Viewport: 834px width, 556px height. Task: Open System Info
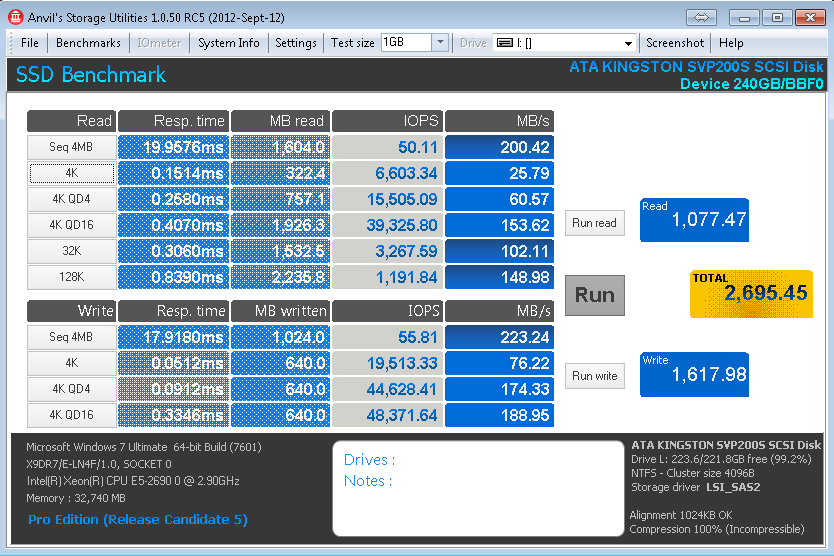[229, 43]
